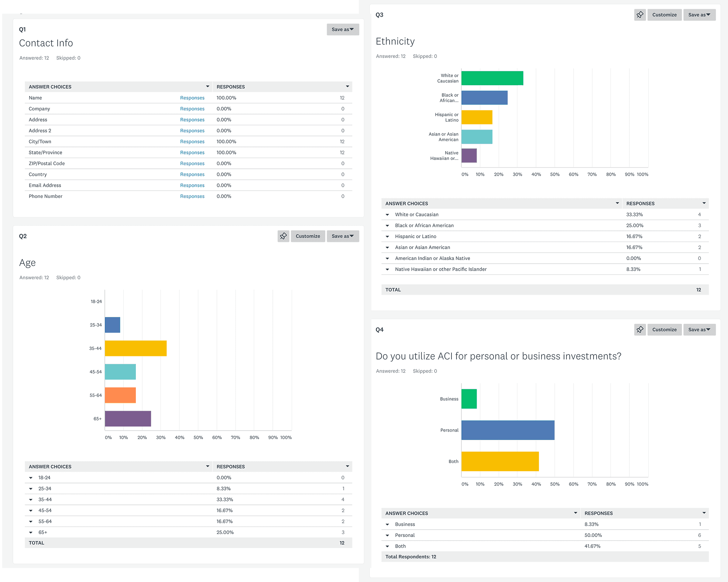Sort Q3 Responses column arrow
This screenshot has width=728, height=582.
pyautogui.click(x=704, y=203)
